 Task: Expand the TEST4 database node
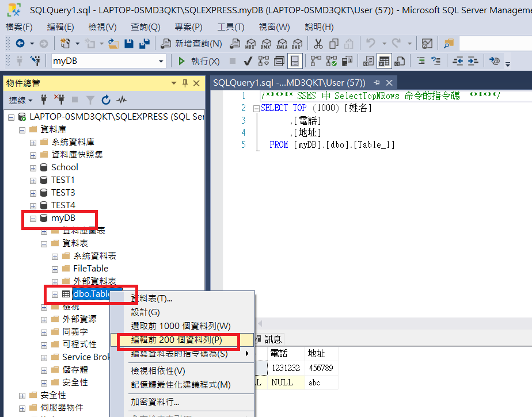33,206
